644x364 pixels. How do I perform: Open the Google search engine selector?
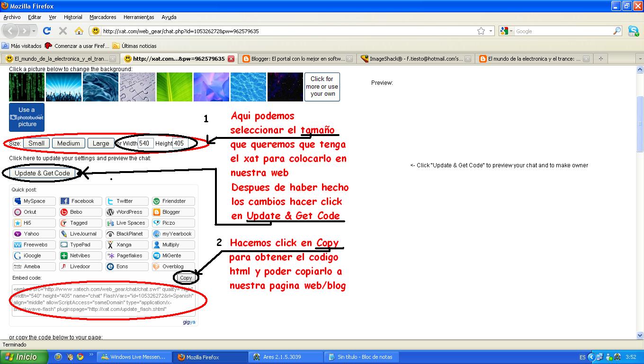[506, 31]
